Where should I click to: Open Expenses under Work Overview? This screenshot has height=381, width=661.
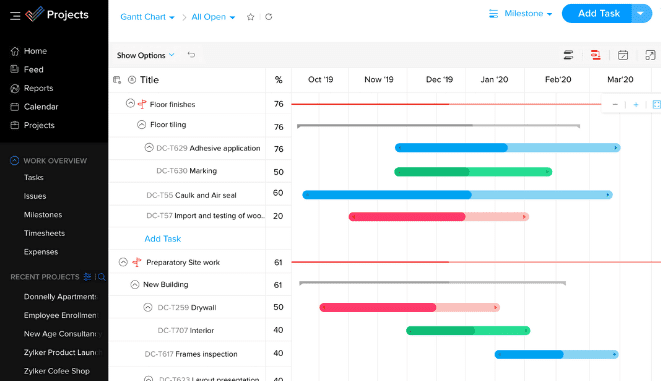(41, 252)
